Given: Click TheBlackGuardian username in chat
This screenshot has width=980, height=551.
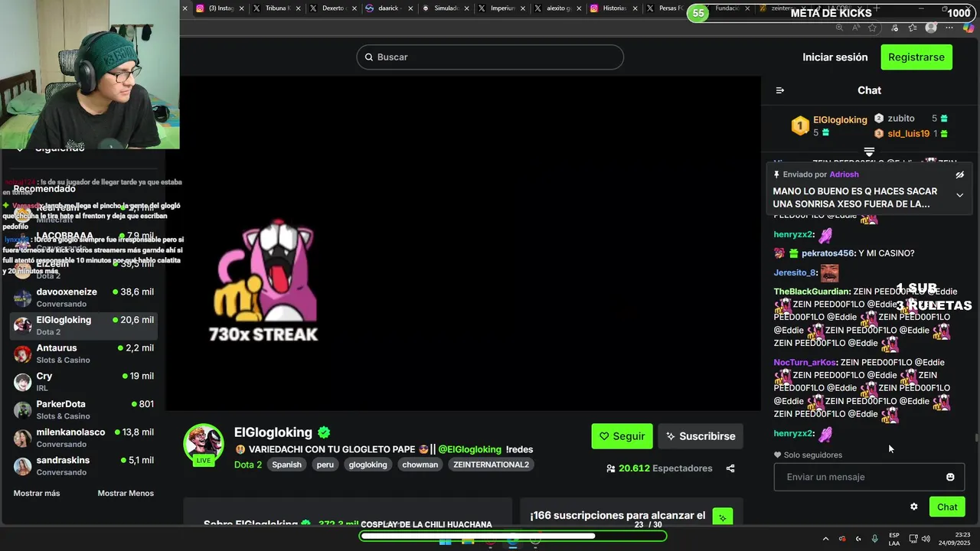Looking at the screenshot, I should [812, 292].
